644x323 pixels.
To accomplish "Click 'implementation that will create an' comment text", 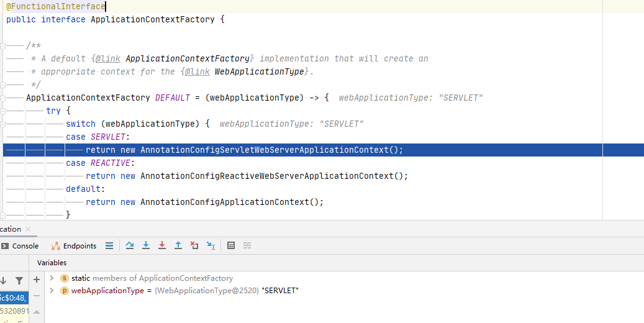I will [344, 59].
